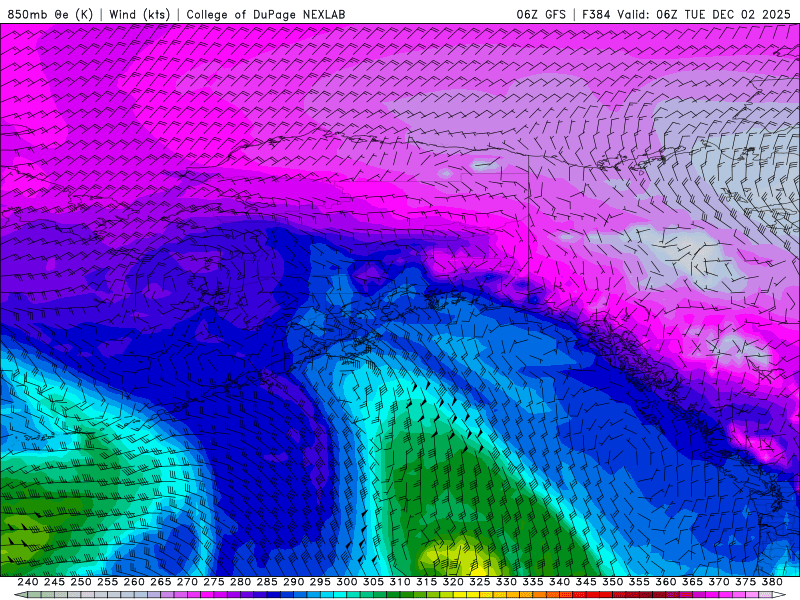This screenshot has width=800, height=600.
Task: Click the right arrow end of the color bar
Action: coord(779,594)
